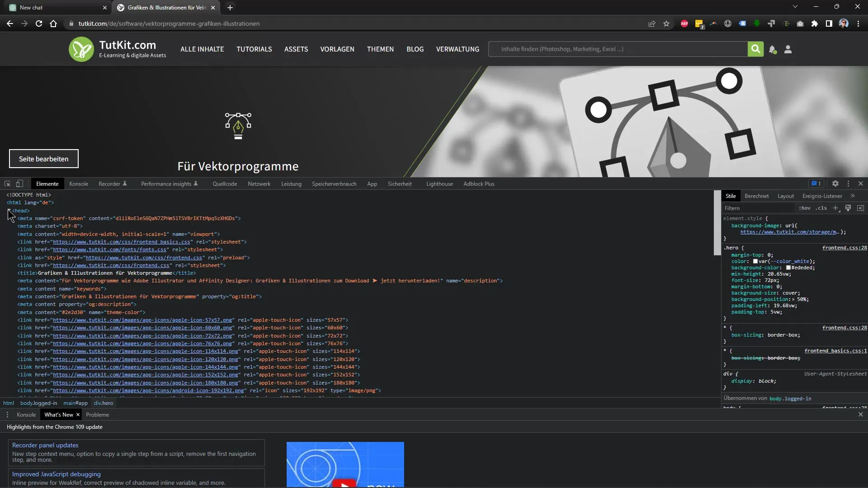Open the Chrome tab search chevron
The image size is (868, 488).
tap(795, 7)
